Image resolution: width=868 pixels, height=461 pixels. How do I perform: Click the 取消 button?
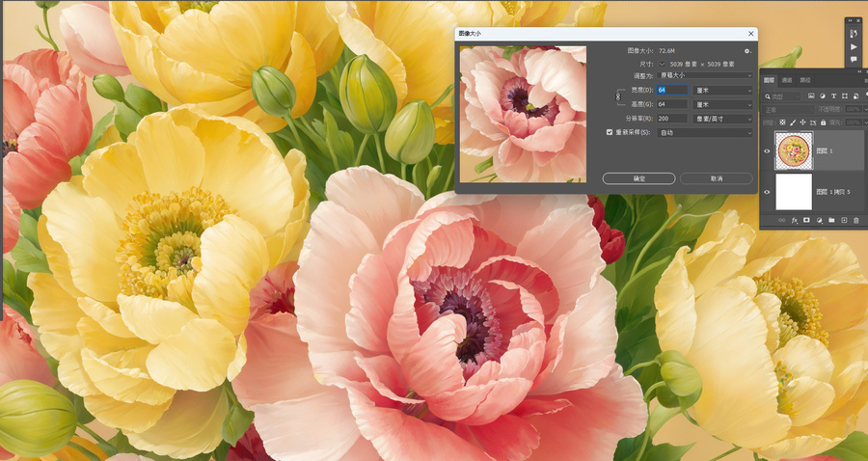coord(717,178)
